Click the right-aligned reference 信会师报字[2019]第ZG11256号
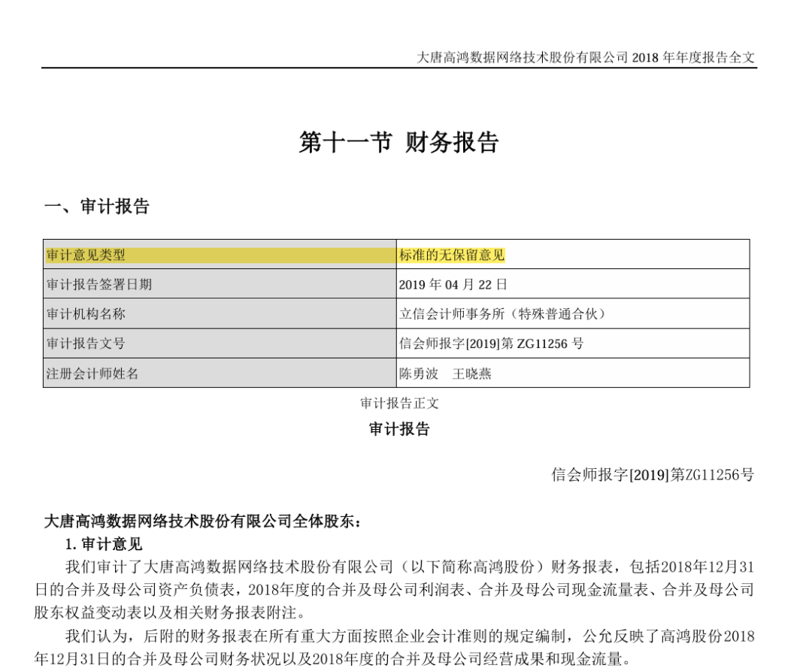This screenshot has height=668, width=812. coord(653,474)
